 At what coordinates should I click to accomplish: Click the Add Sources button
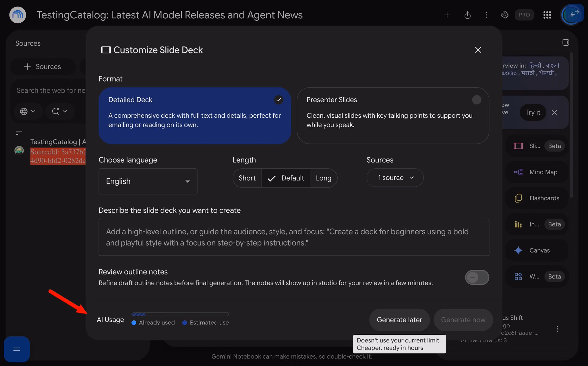pyautogui.click(x=42, y=67)
